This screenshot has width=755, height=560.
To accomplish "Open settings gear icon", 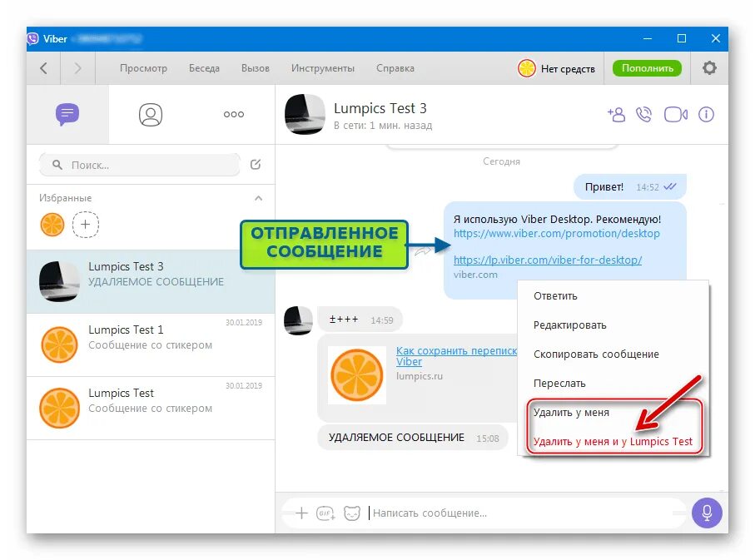I will pos(709,68).
